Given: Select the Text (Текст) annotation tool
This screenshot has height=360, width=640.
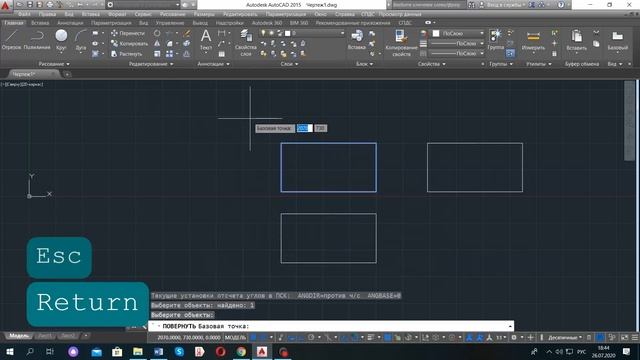Looking at the screenshot, I should 206,40.
